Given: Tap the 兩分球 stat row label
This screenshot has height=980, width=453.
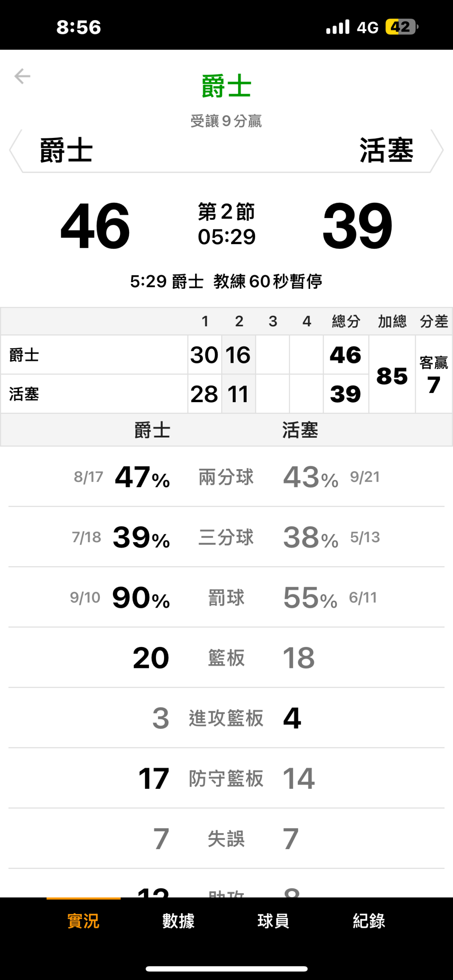Looking at the screenshot, I should (226, 477).
